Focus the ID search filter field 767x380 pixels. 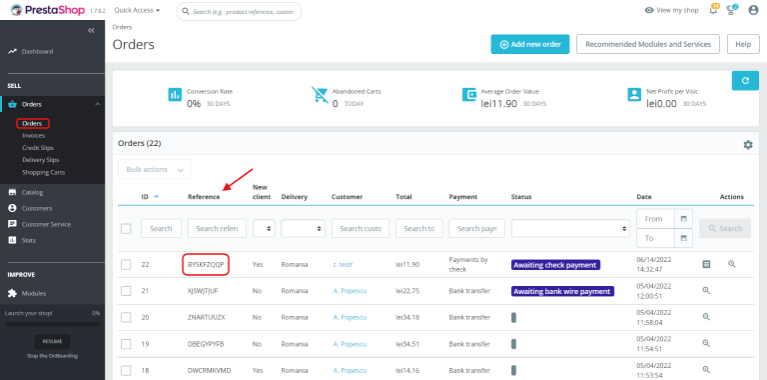(x=161, y=228)
